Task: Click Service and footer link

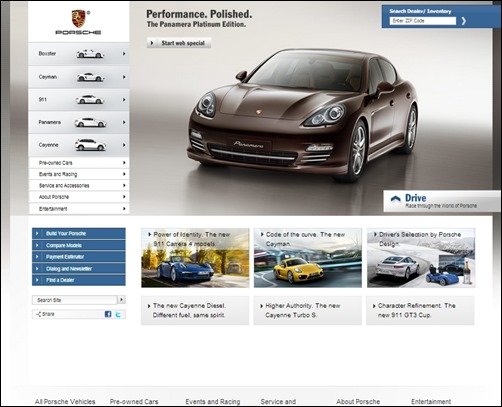Action: tap(278, 402)
